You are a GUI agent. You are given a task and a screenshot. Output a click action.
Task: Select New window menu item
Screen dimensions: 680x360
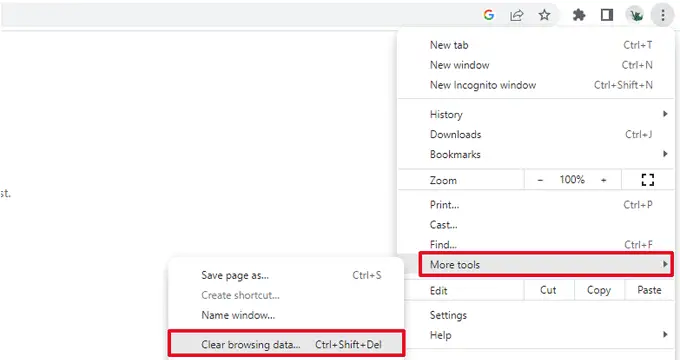click(536, 65)
